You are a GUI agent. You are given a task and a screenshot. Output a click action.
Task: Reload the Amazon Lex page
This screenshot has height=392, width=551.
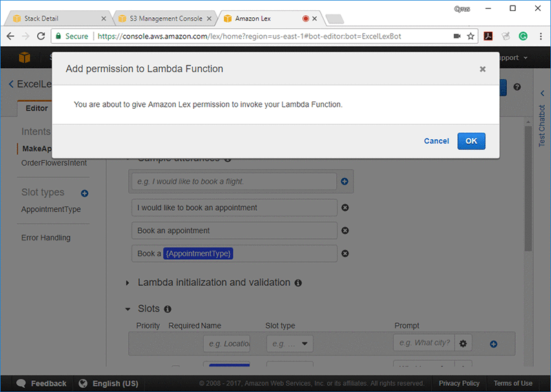[41, 37]
